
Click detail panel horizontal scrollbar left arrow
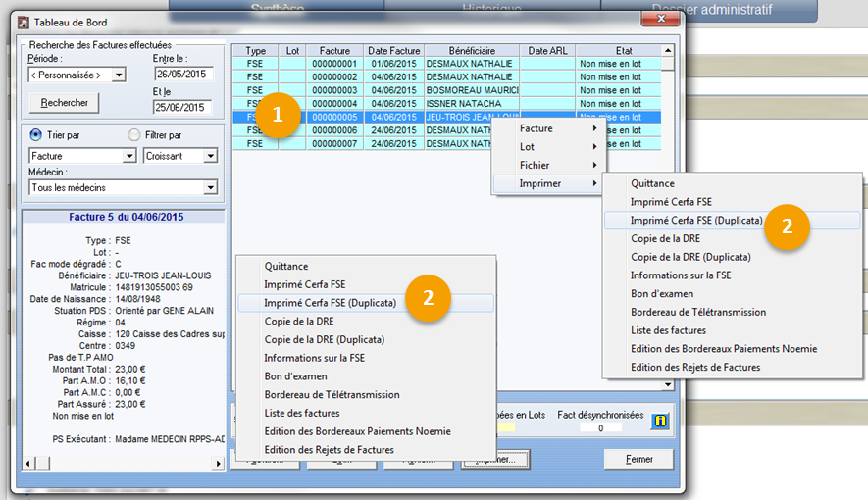(x=29, y=463)
